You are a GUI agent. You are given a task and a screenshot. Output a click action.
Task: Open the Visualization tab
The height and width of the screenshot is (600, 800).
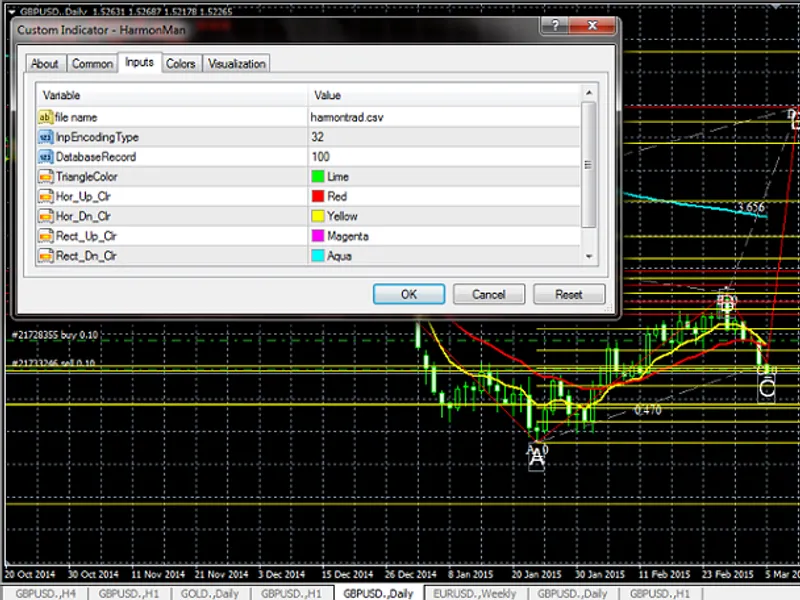click(237, 64)
